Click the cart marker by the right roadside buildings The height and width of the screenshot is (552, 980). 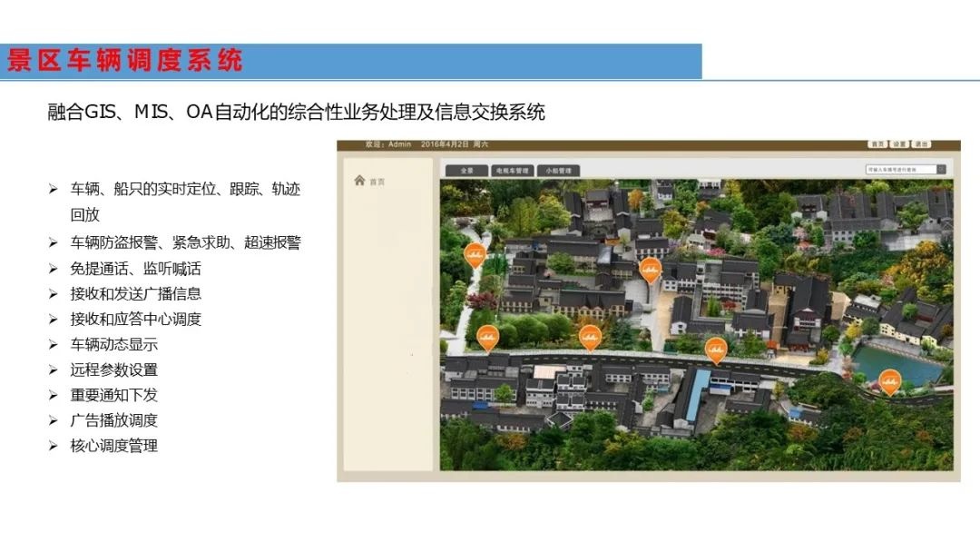click(717, 347)
